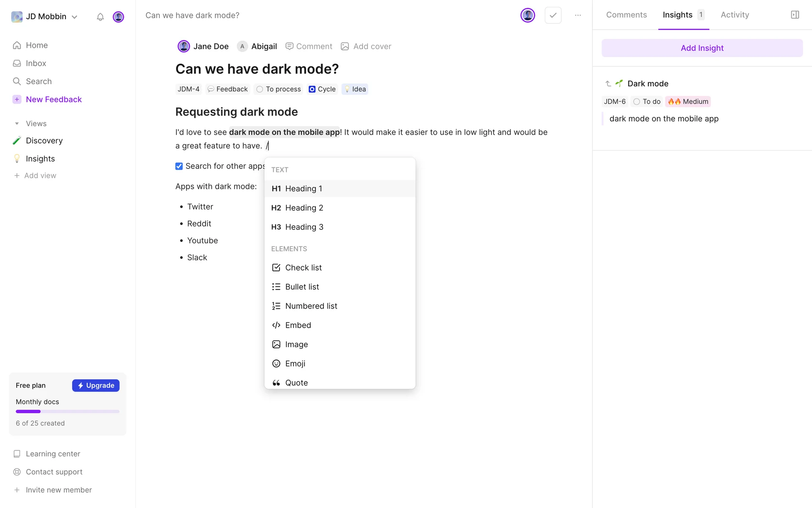Choose Heading 2 in the slash menu

304,208
